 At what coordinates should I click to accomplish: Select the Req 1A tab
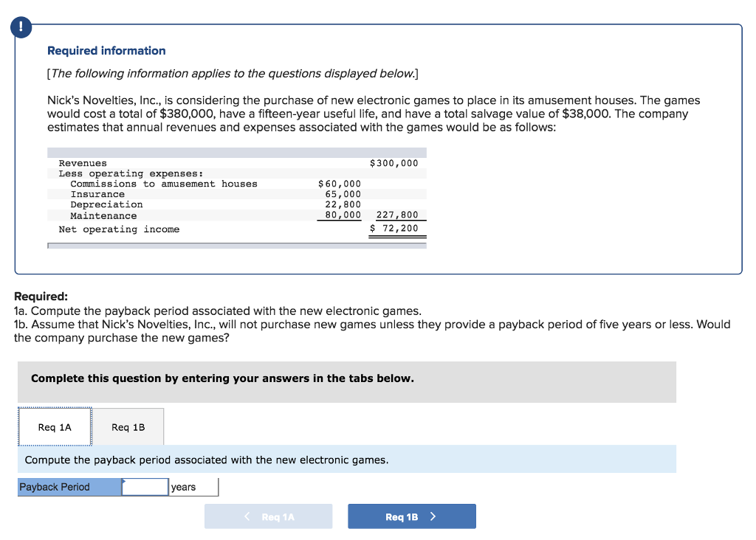click(x=55, y=427)
